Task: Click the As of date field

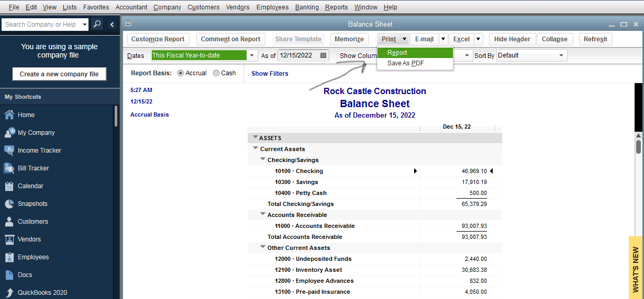Action: tap(298, 55)
